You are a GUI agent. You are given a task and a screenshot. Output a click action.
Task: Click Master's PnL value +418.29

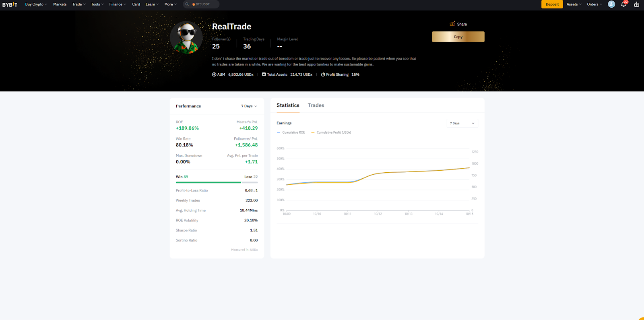[248, 128]
